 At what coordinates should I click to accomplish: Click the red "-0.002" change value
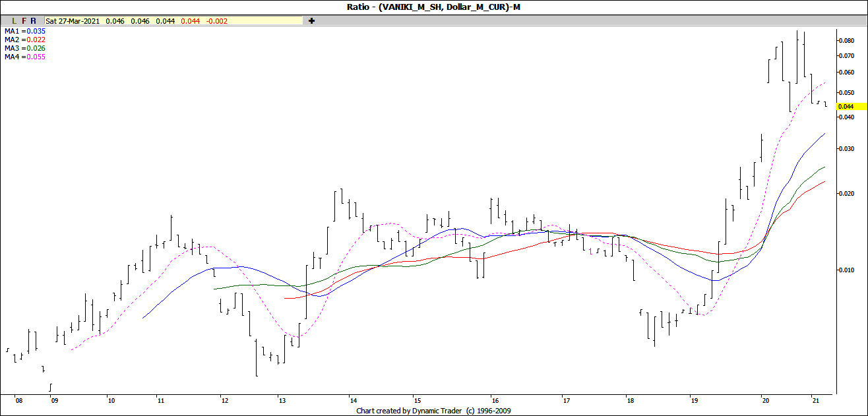217,21
